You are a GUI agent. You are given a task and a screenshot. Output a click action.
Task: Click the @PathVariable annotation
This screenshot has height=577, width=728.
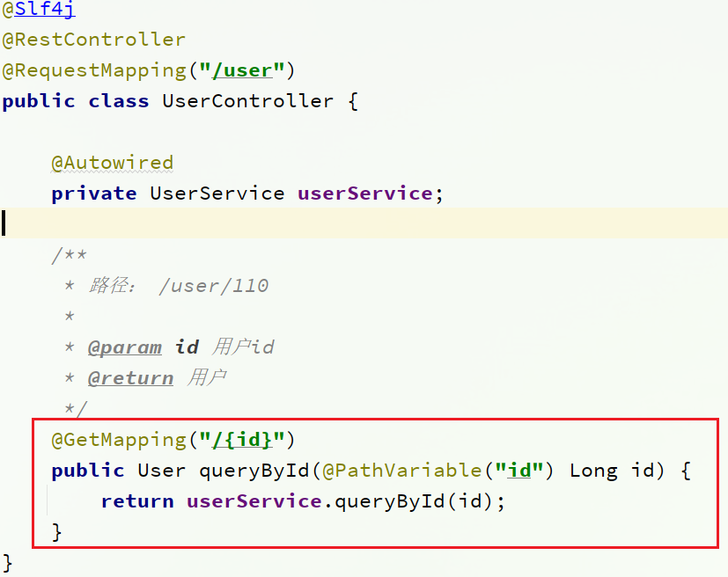coord(402,471)
